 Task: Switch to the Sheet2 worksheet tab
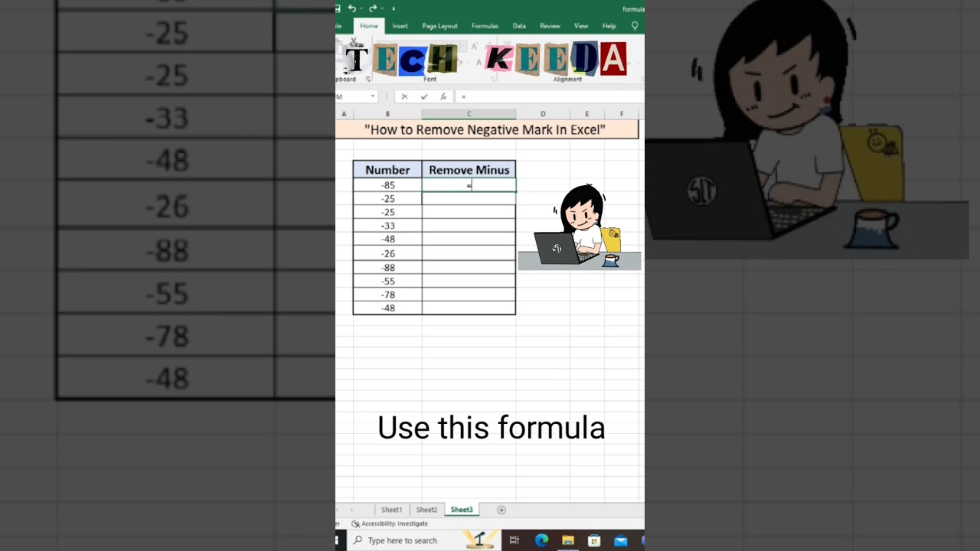(426, 510)
